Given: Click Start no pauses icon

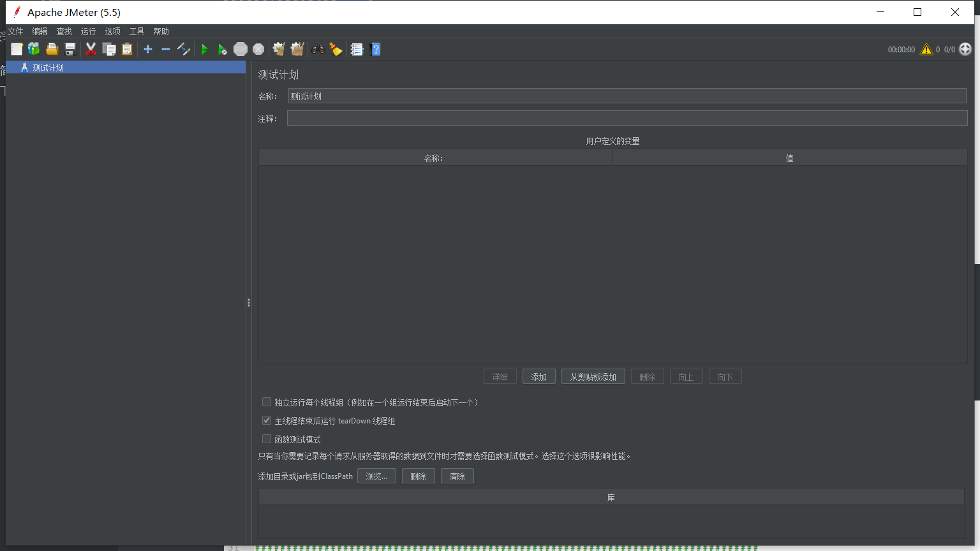Looking at the screenshot, I should (x=222, y=49).
